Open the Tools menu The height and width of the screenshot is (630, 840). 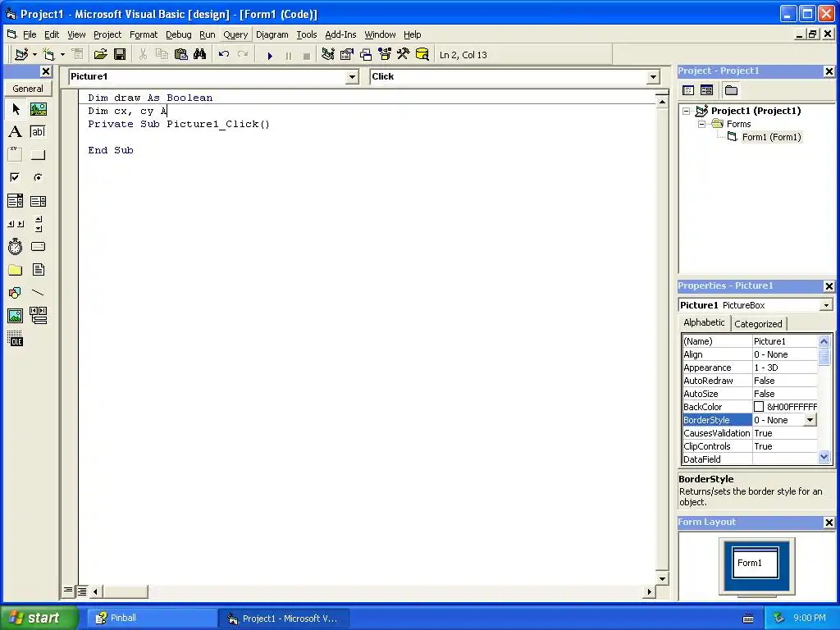(307, 34)
